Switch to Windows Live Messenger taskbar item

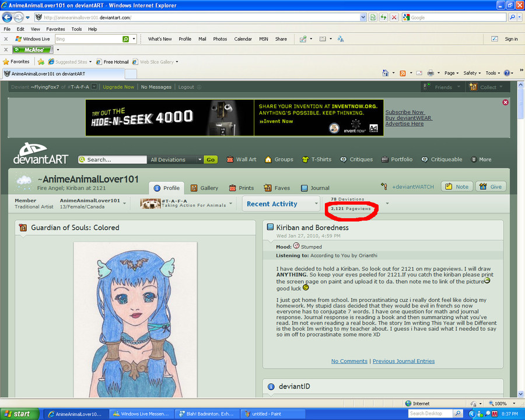[x=143, y=414]
